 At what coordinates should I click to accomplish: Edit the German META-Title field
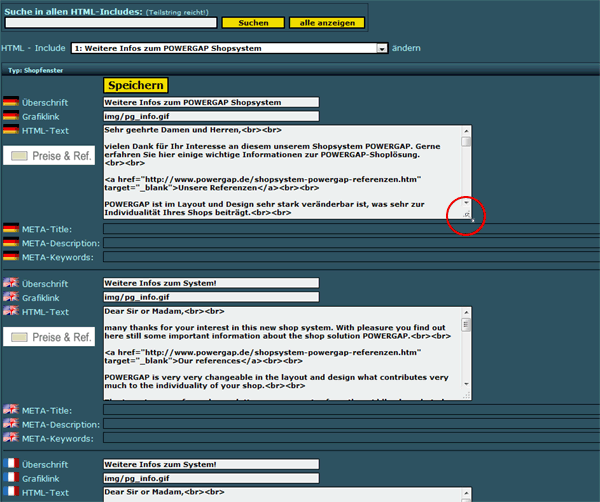(351, 229)
